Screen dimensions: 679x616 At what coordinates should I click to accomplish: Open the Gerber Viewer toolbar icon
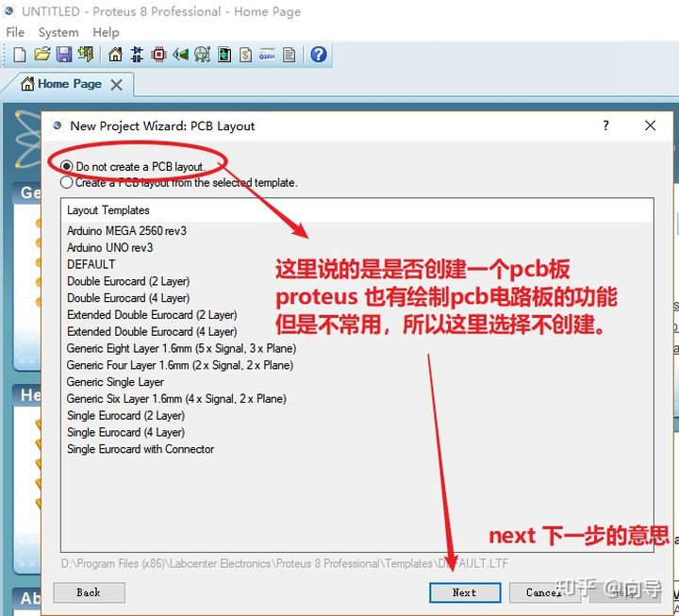[202, 55]
